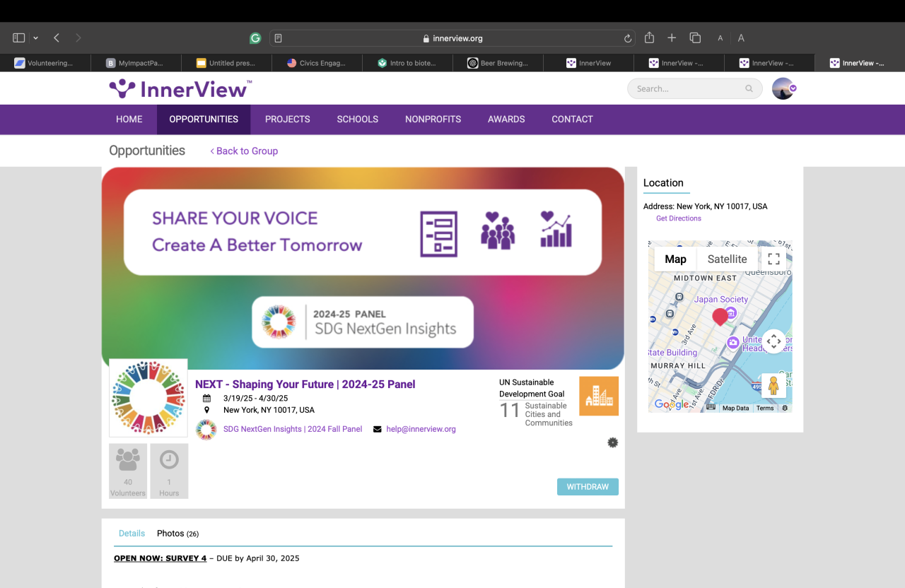Screen dimensions: 905x588
Task: Click the map pan camera control
Action: point(774,342)
